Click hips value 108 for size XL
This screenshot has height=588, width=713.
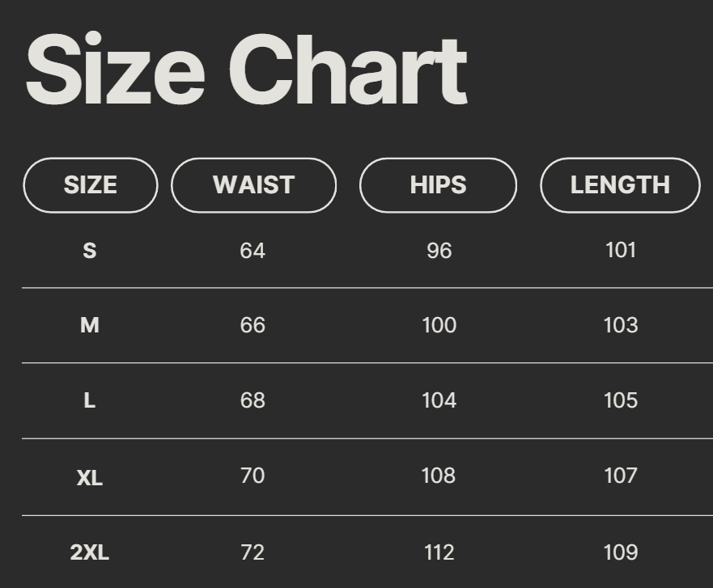point(439,476)
